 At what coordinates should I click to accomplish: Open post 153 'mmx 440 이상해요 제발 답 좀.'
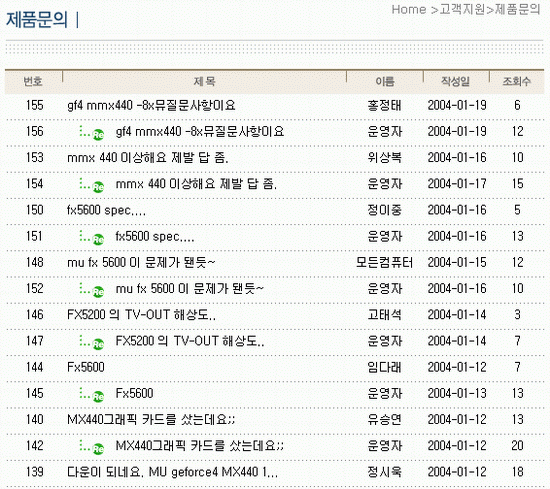click(148, 158)
